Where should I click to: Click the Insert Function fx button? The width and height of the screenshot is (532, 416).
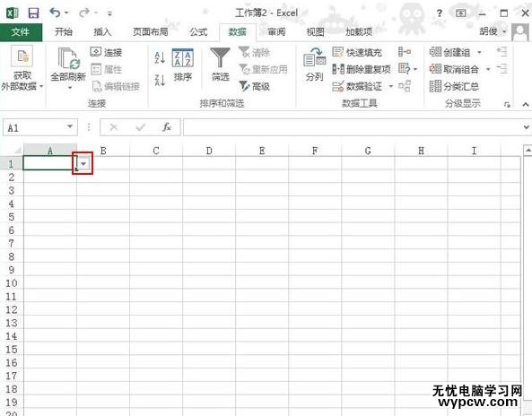point(166,127)
